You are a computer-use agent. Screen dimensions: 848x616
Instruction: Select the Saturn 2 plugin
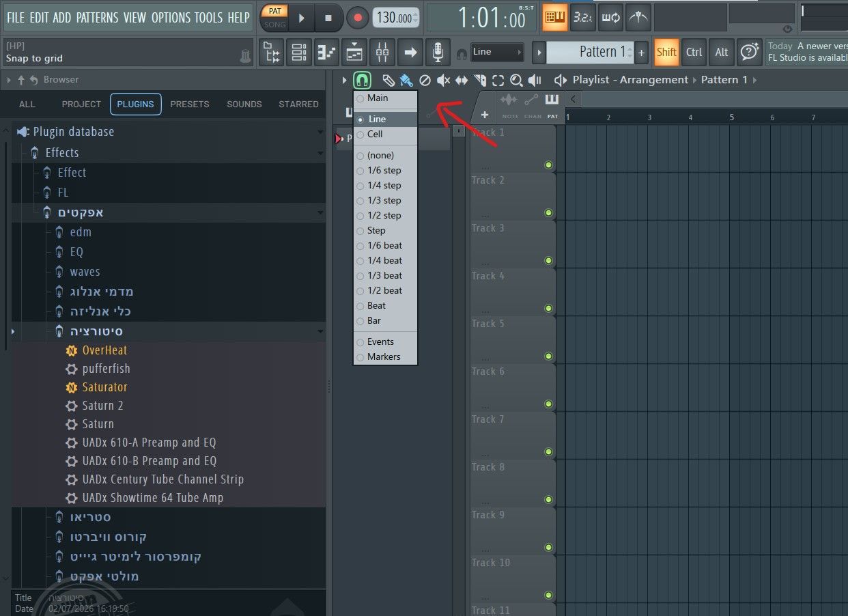(x=102, y=406)
